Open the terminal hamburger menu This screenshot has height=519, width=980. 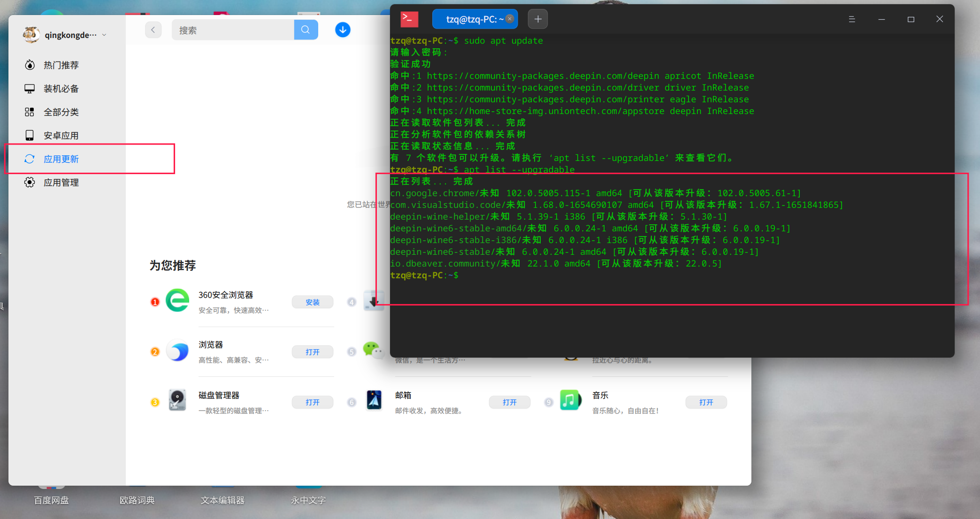click(x=852, y=19)
